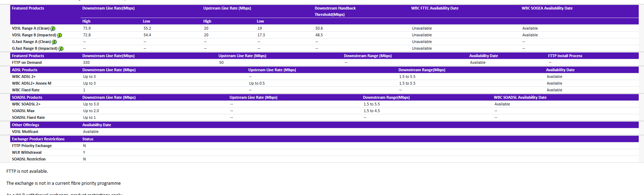Click 'Available' in FTTP on Demand row

478,62
